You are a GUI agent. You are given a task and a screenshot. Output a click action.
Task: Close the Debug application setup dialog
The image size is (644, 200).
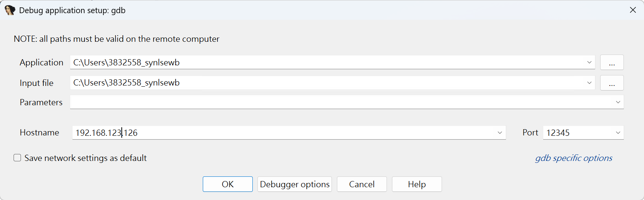pyautogui.click(x=633, y=10)
